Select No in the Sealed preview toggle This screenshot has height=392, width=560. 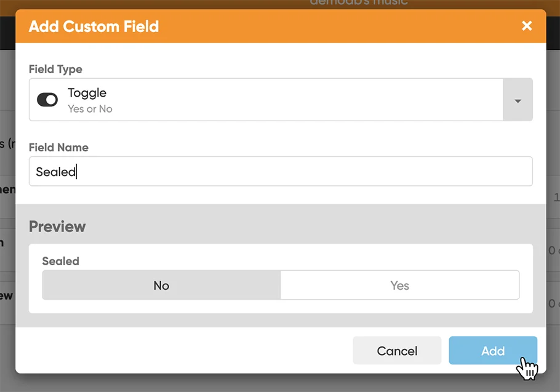(161, 286)
